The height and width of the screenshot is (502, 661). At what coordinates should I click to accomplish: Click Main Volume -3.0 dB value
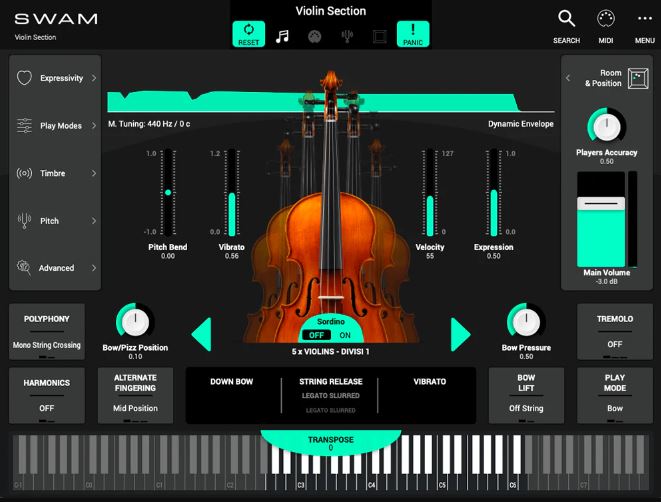tap(607, 282)
